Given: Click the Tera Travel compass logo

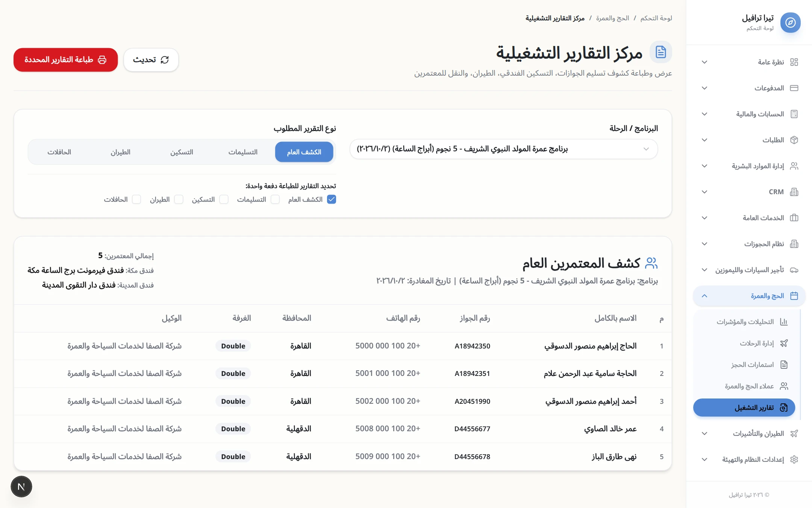Looking at the screenshot, I should [790, 23].
